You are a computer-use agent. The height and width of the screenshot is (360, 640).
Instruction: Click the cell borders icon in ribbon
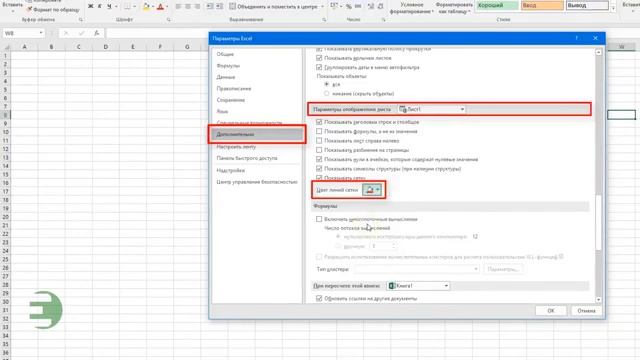click(x=127, y=7)
